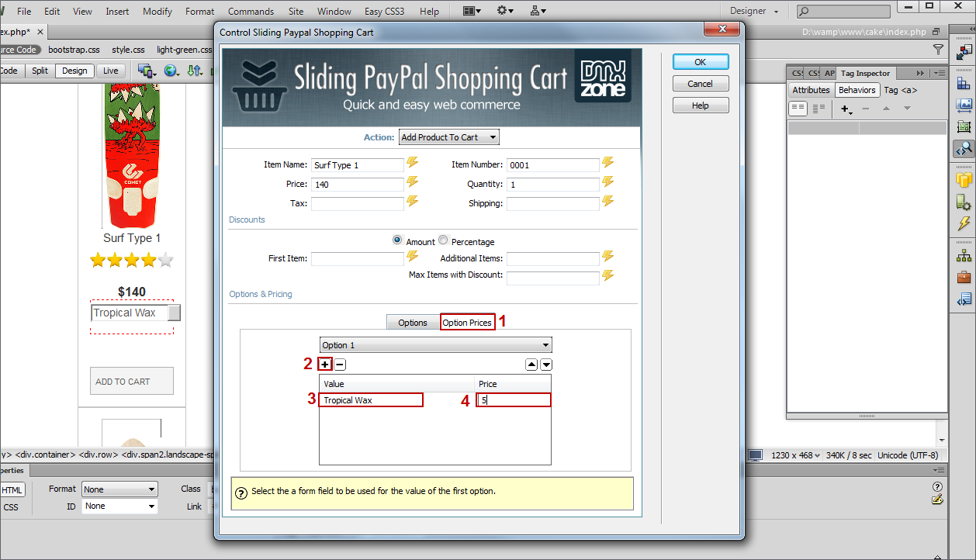Open the ID dropdown in Properties
The image size is (976, 560).
[x=119, y=506]
